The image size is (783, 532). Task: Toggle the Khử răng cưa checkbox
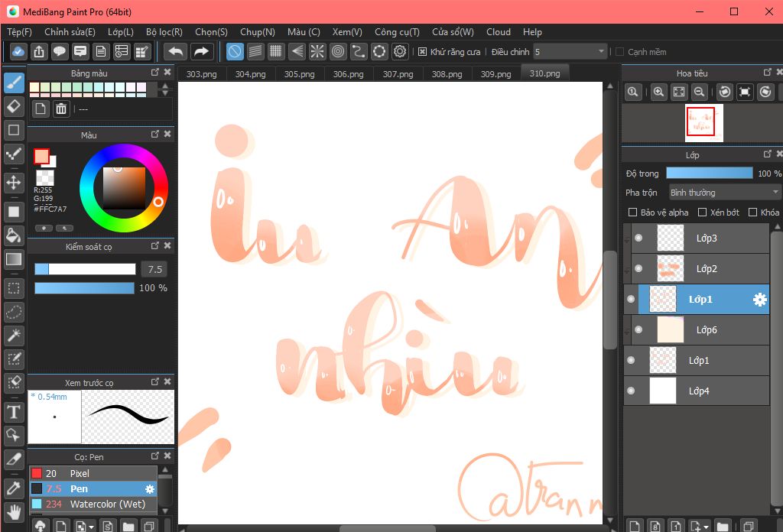[x=423, y=52]
